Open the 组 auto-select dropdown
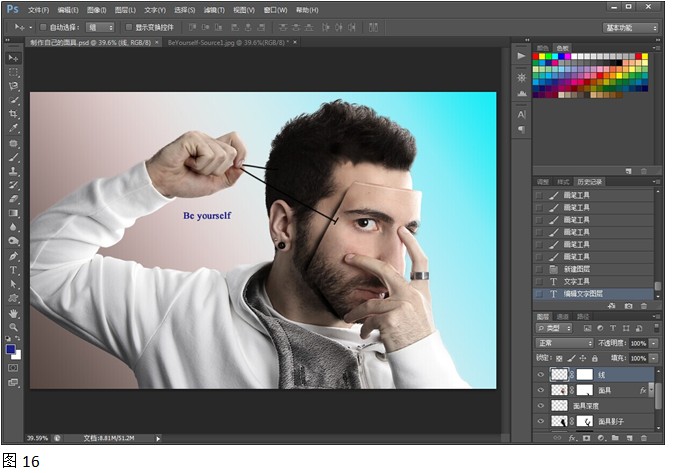The image size is (675, 473). click(100, 27)
